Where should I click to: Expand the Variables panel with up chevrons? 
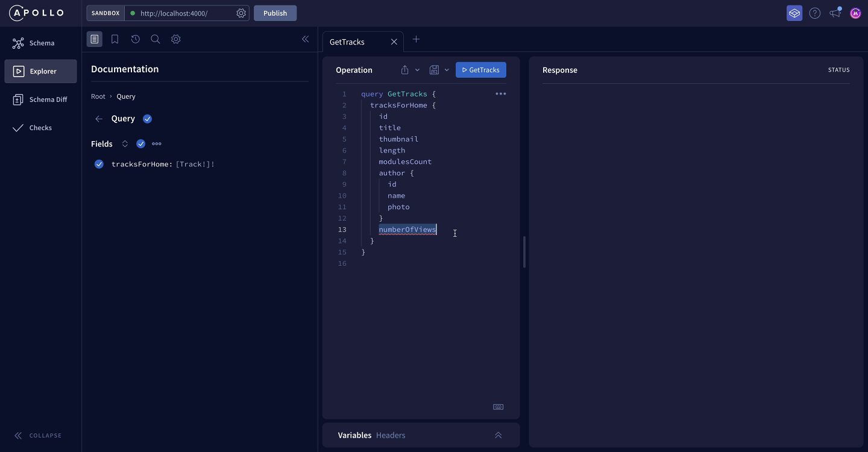pyautogui.click(x=498, y=435)
